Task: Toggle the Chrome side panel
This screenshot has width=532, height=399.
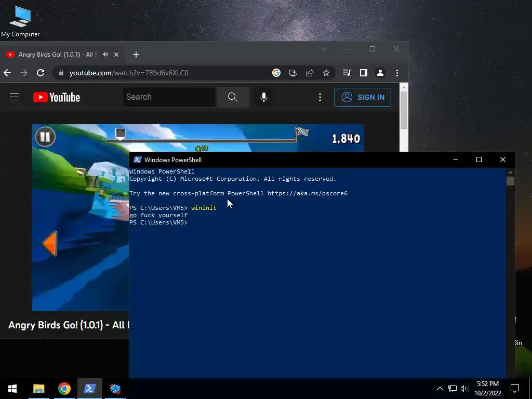Action: 363,73
